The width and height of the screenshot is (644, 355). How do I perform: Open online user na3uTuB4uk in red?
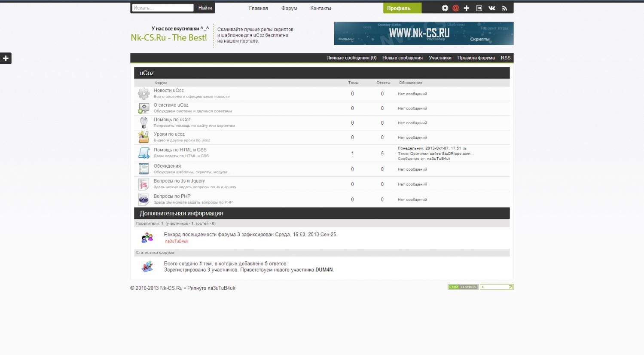coord(177,242)
